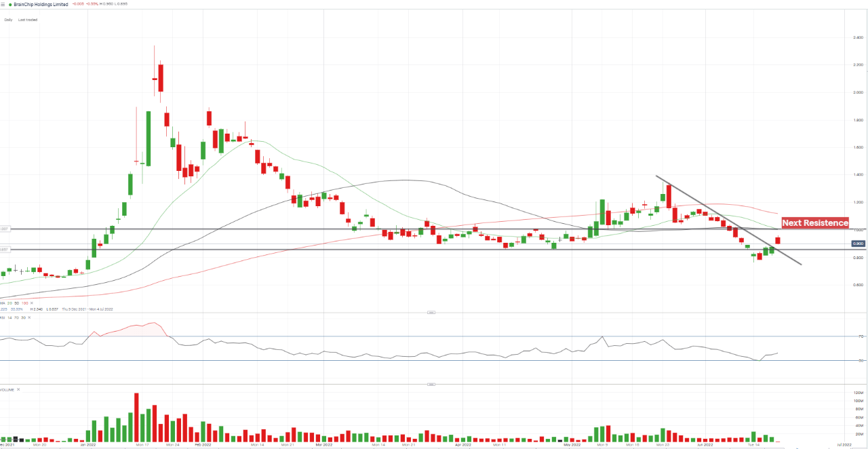Viewport: 868px width, 449px height.
Task: Click BrainChip Holdings Limited instrument title
Action: [42, 4]
